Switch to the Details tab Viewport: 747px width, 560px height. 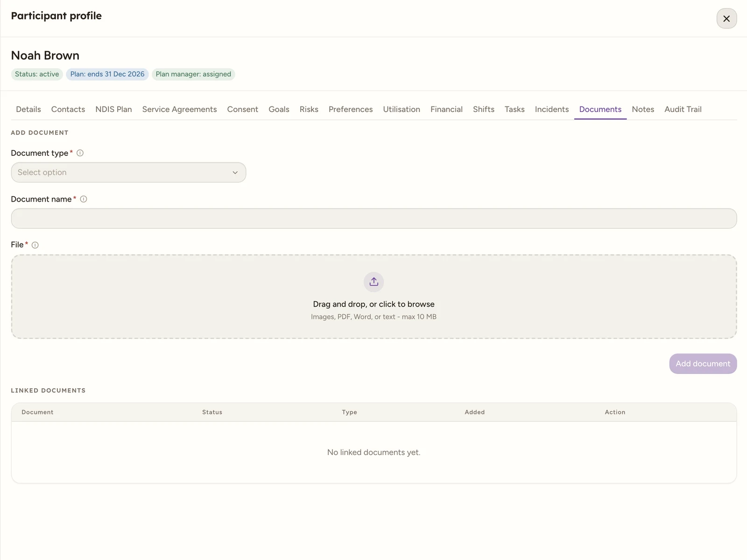[28, 109]
